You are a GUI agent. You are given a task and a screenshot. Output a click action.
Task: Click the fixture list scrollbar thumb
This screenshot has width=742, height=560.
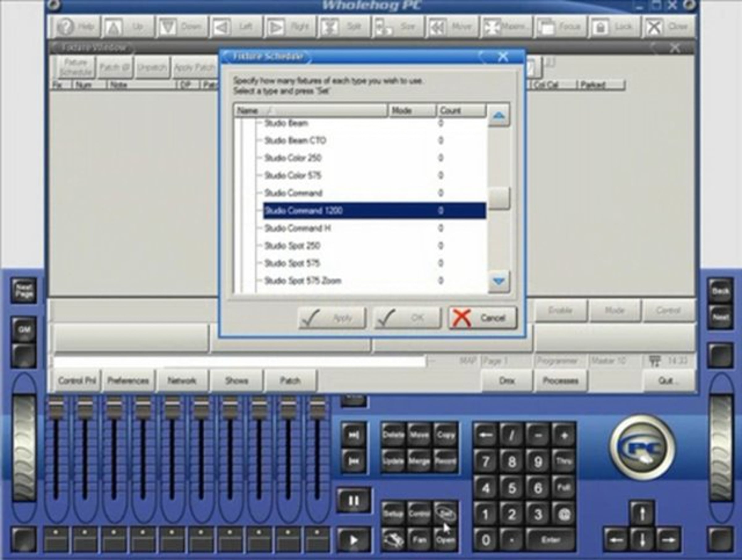pos(499,198)
